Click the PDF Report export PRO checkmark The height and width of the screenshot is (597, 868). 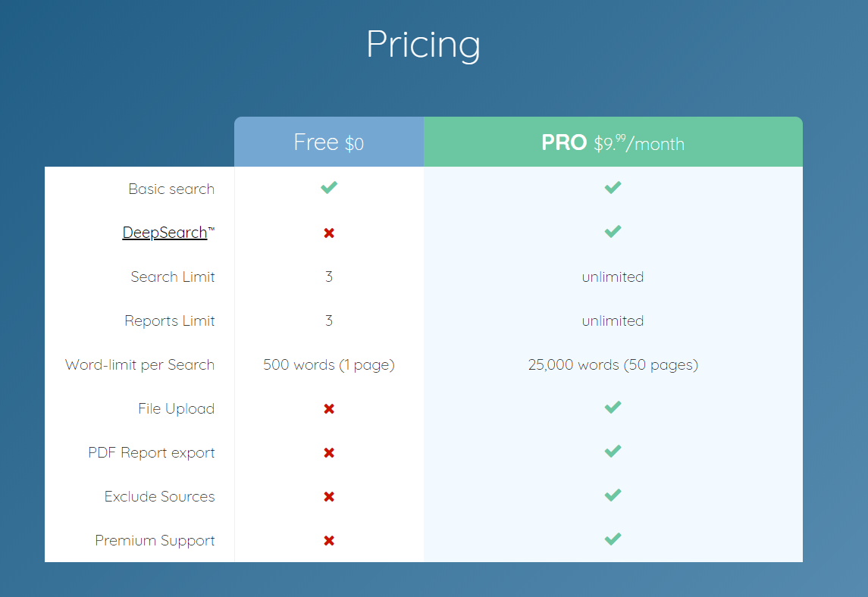613,451
